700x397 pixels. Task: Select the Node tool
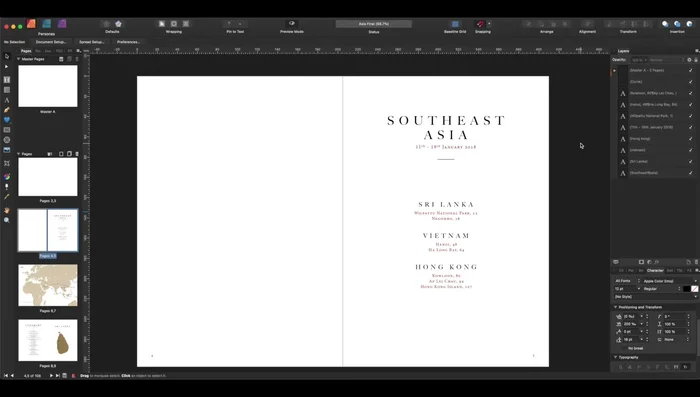pos(7,67)
